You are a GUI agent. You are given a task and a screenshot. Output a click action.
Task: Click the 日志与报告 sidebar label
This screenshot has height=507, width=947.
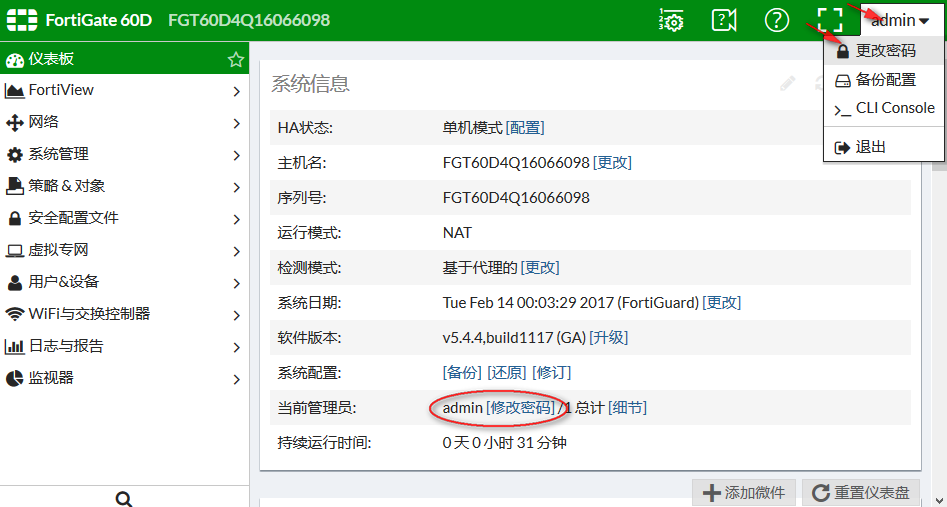[x=66, y=346]
